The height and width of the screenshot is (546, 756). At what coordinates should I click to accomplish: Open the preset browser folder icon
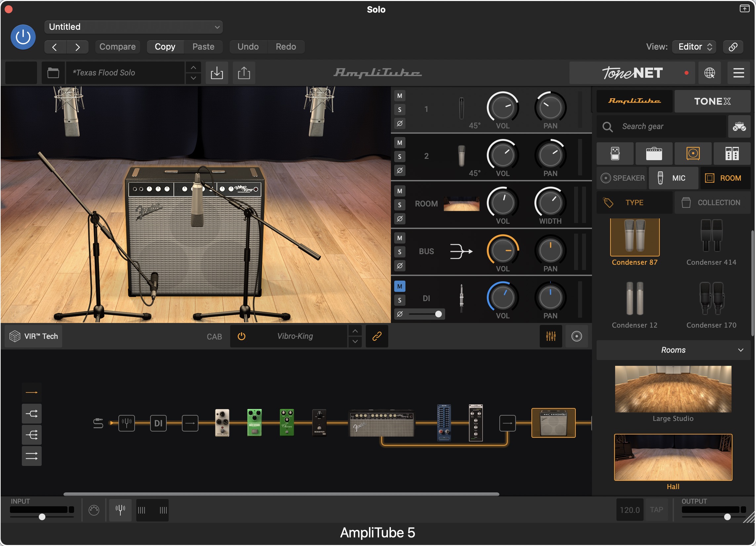(x=53, y=73)
